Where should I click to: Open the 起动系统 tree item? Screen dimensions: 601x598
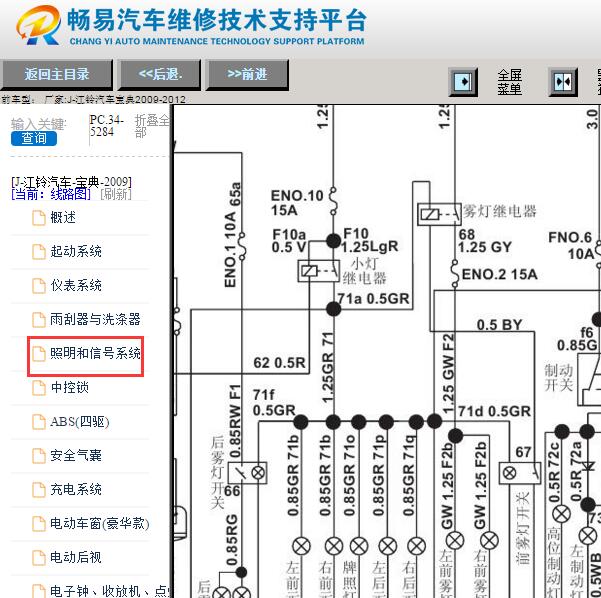pos(76,251)
